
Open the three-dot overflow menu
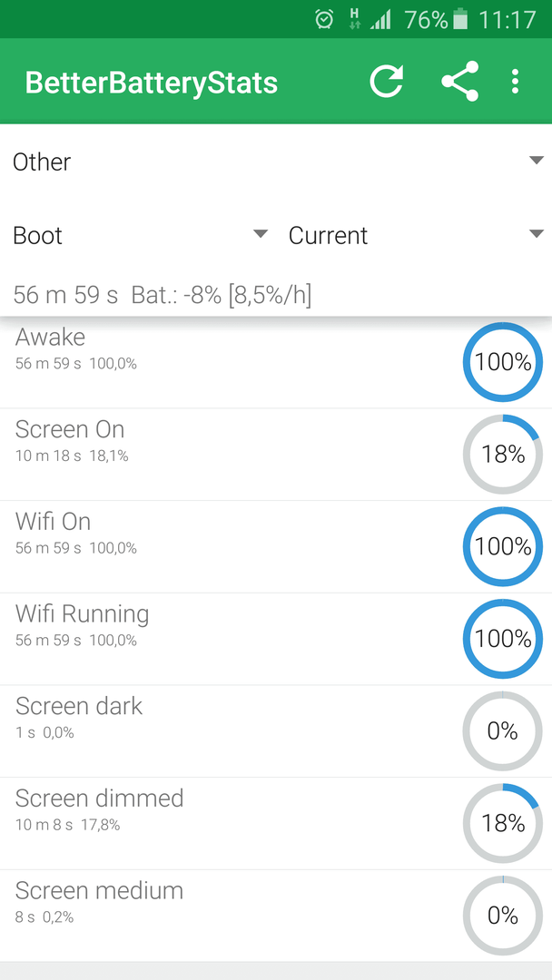(515, 82)
